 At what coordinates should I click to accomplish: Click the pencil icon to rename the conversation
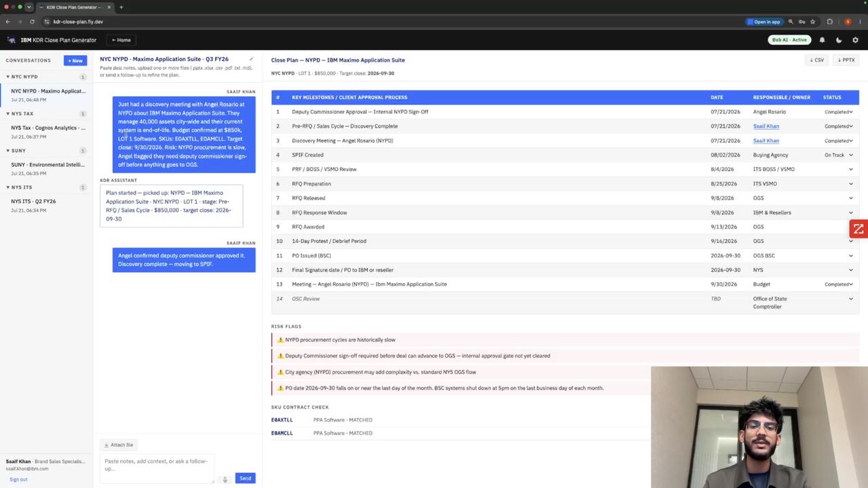251,59
